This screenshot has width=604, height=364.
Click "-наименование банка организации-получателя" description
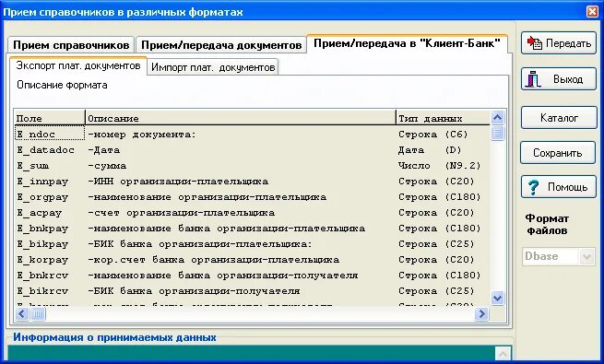click(x=223, y=276)
